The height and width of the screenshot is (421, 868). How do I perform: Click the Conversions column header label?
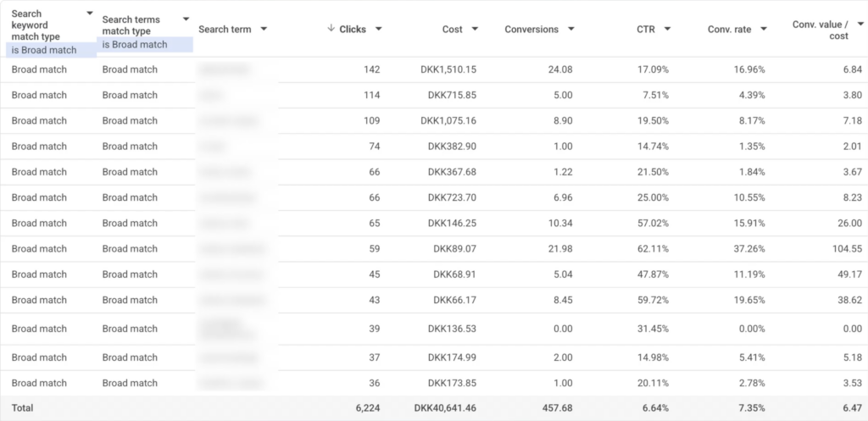[531, 30]
